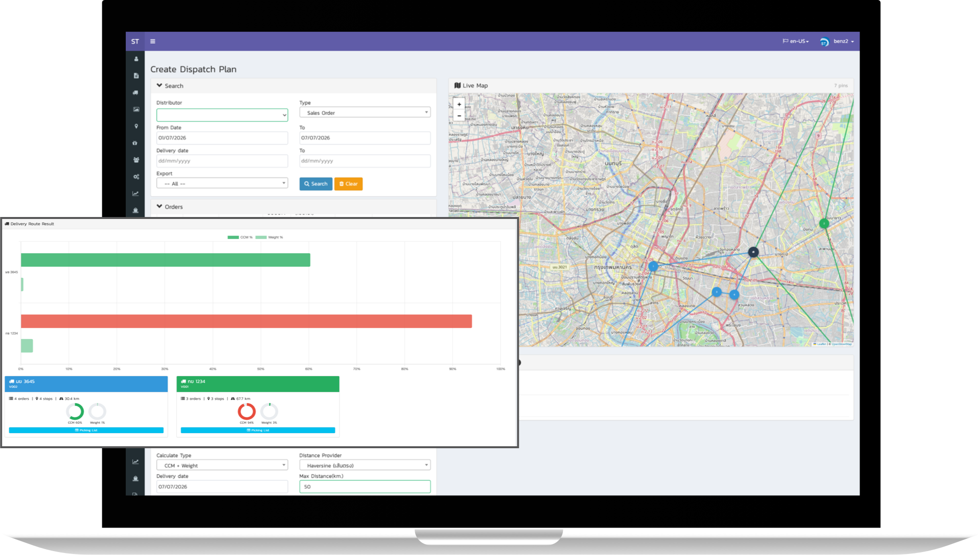980x555 pixels.
Task: Zoom in on the Live Map
Action: pos(459,104)
